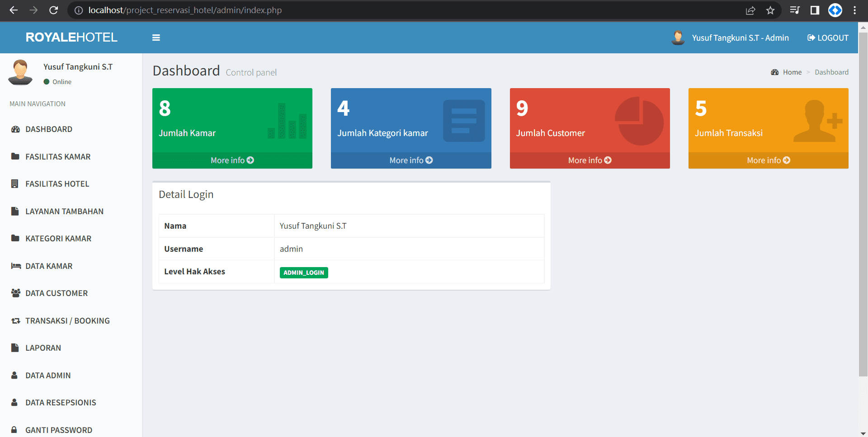The width and height of the screenshot is (868, 437).
Task: Click the browser reload icon
Action: point(53,10)
